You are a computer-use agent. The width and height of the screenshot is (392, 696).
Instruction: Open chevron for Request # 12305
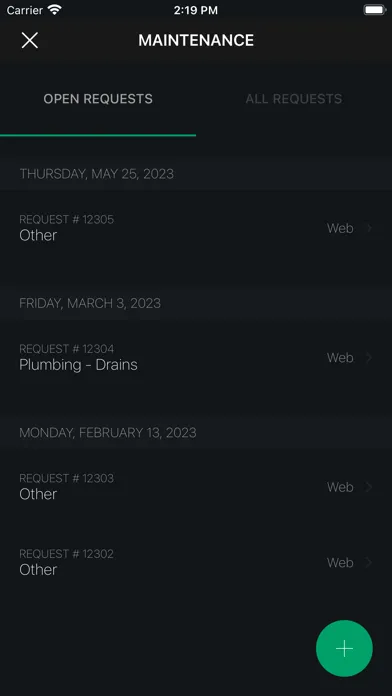tap(368, 228)
